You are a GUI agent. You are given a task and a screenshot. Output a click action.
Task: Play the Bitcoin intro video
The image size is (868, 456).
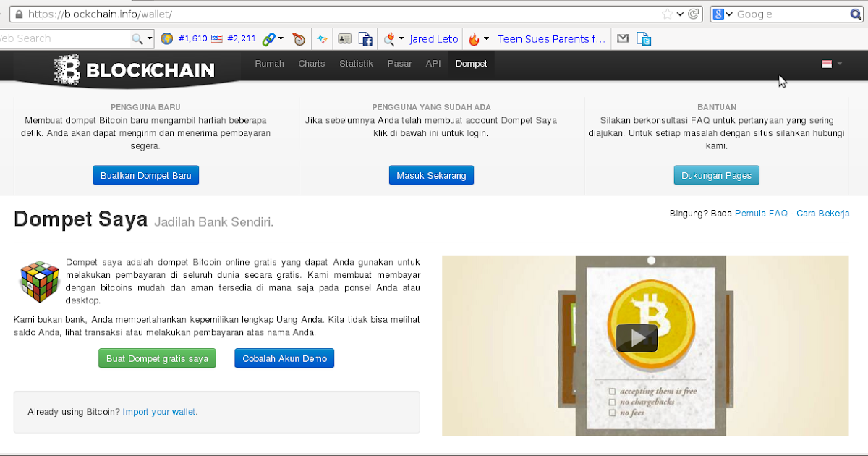(637, 338)
